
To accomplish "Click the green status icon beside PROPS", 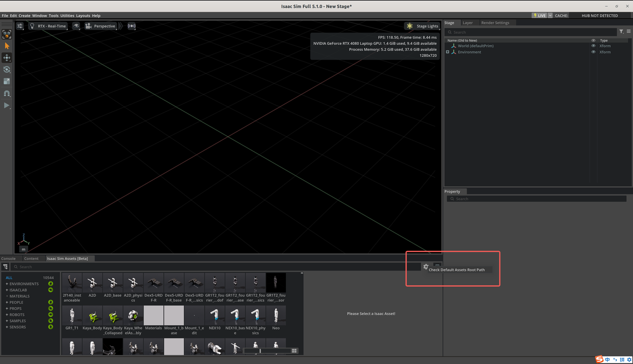I will point(50,308).
